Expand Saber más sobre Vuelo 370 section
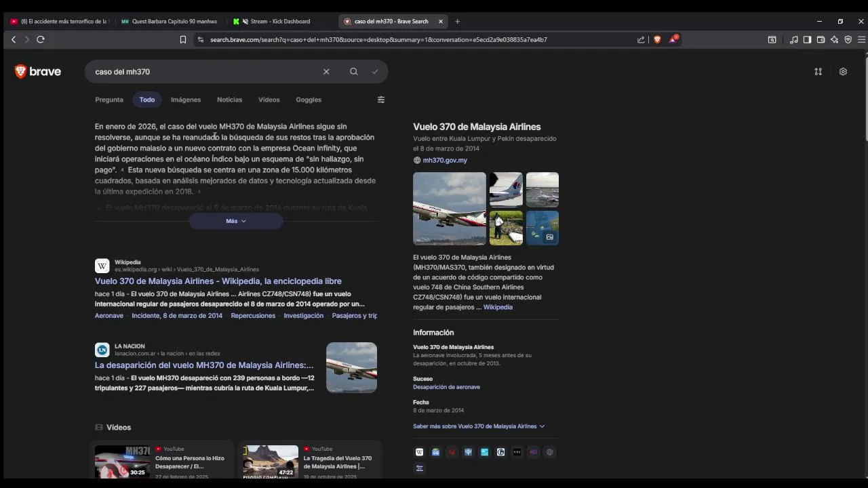Screen dimensions: 868x488 479,426
